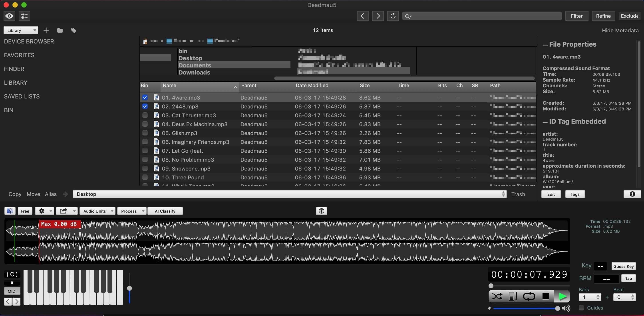Open the Library popup selector
This screenshot has width=644, height=316.
21,30
